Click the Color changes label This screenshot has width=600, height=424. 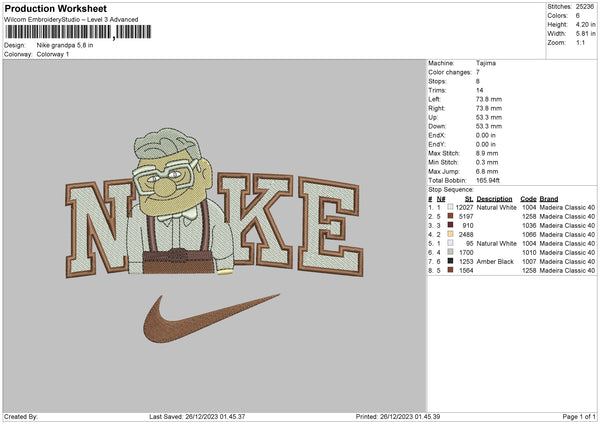[450, 72]
